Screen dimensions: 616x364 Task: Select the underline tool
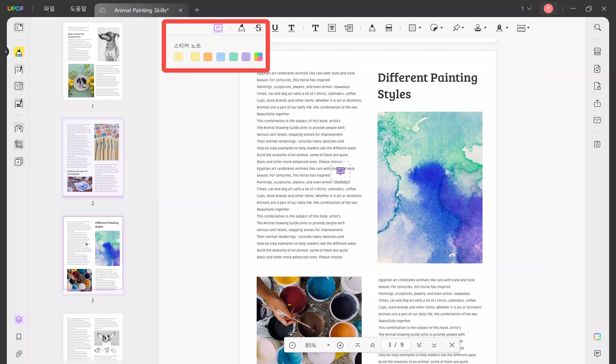tap(275, 28)
